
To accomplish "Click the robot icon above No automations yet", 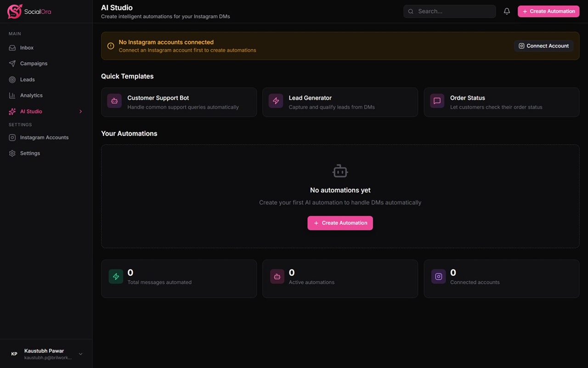I will pos(340,172).
